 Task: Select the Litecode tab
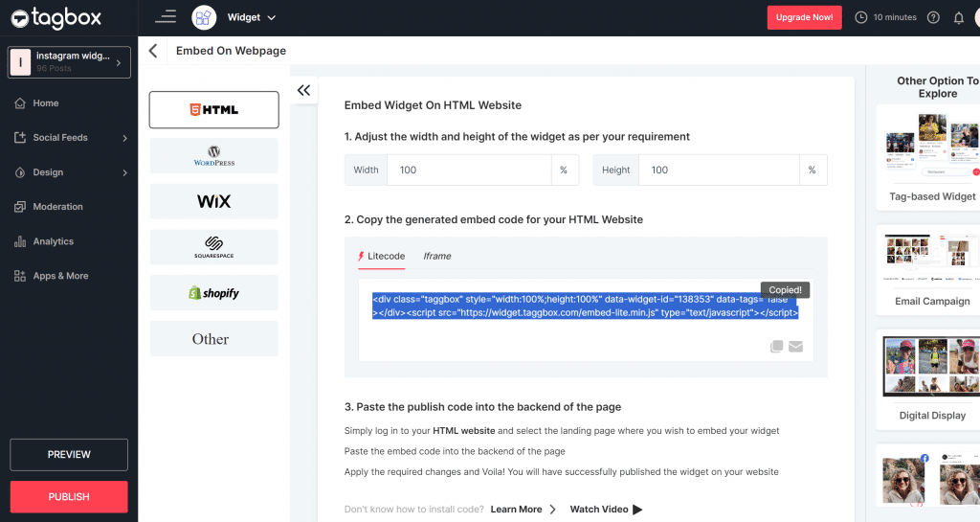pyautogui.click(x=382, y=256)
